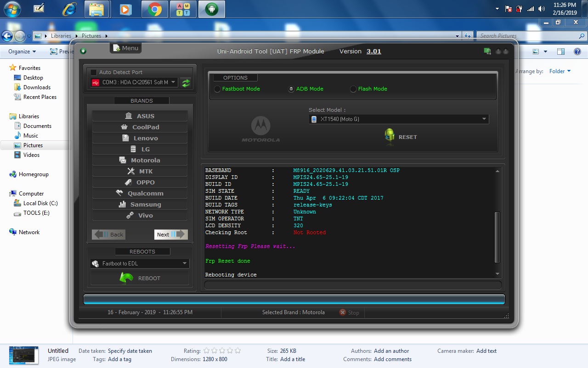Open Internet Explorer from the taskbar

[69, 9]
